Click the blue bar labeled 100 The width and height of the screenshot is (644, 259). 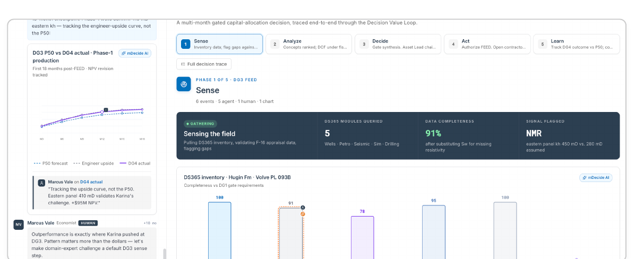[x=219, y=230]
